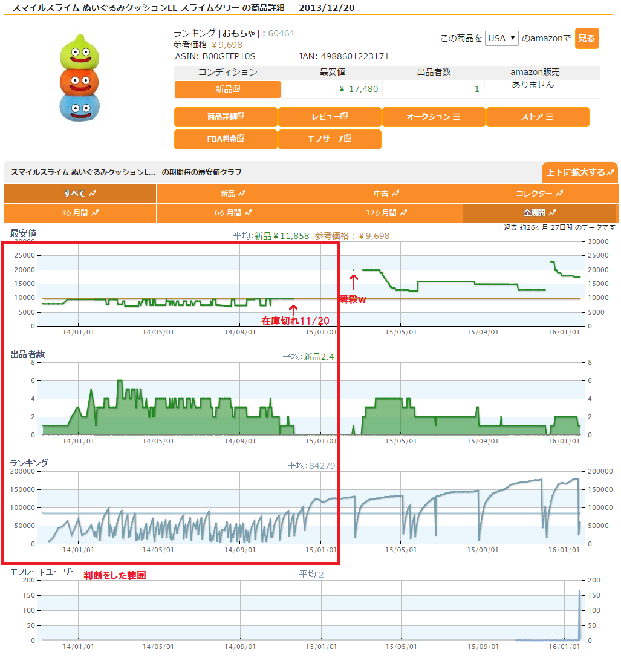Click the chart icon on 12ヶ月間 tab
Image resolution: width=621 pixels, height=672 pixels.
(x=403, y=212)
